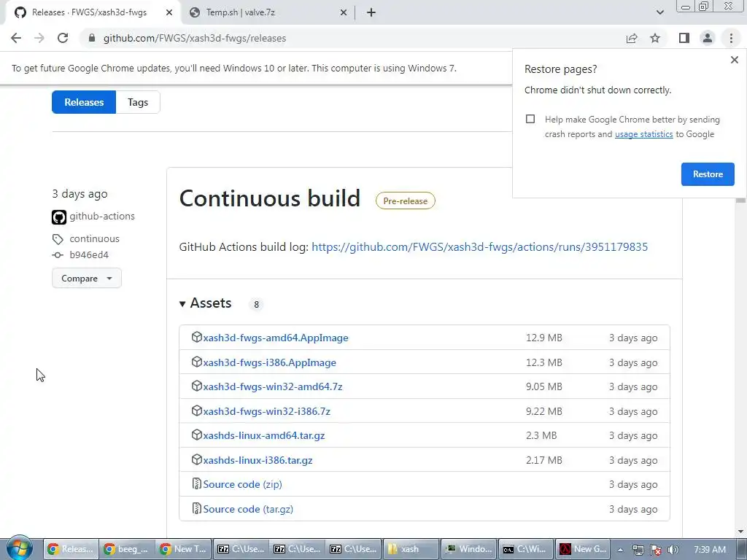Download xash3d-fwgs-amd64.AppImage

pyautogui.click(x=275, y=338)
